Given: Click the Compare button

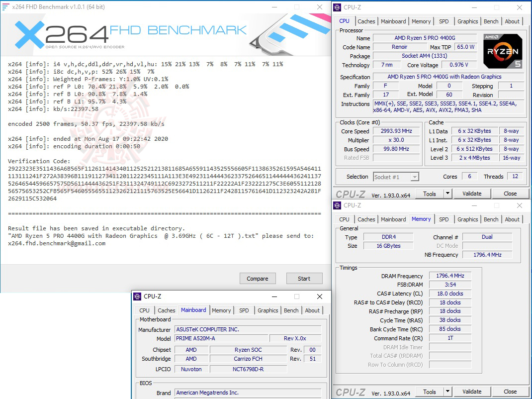Looking at the screenshot, I should coord(258,278).
